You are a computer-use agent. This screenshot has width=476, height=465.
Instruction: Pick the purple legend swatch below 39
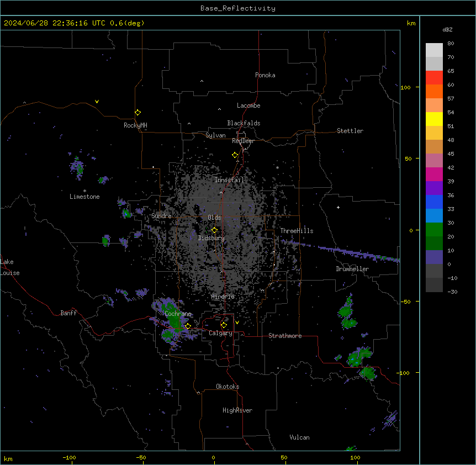(x=434, y=188)
